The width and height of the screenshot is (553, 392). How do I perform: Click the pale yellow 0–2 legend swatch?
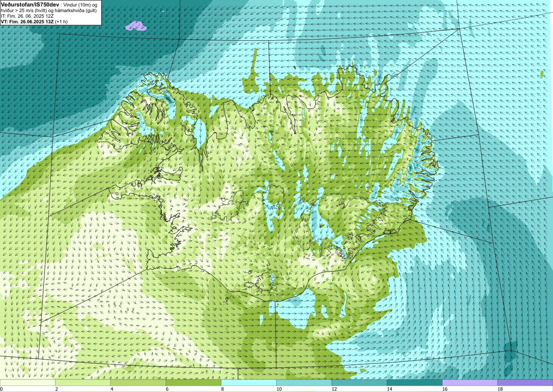(x=28, y=383)
